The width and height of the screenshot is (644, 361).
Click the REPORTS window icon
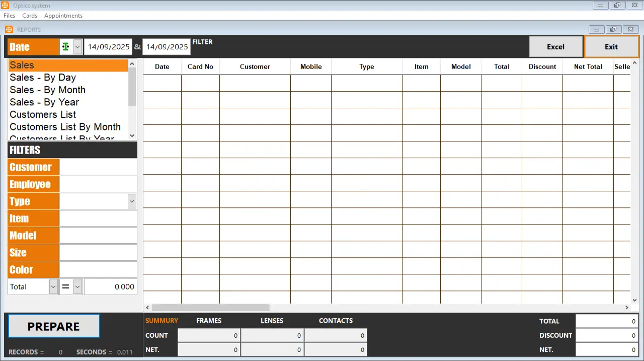point(9,30)
